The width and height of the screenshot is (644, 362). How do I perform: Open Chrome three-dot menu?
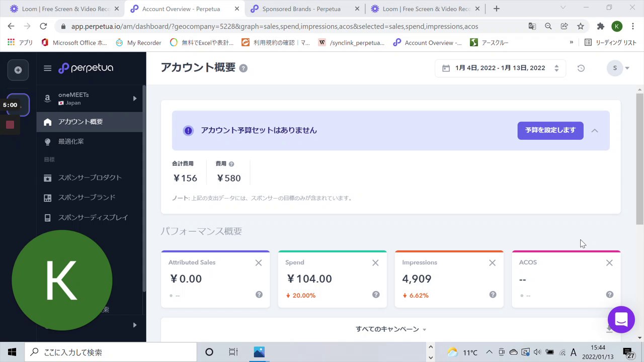(x=633, y=26)
